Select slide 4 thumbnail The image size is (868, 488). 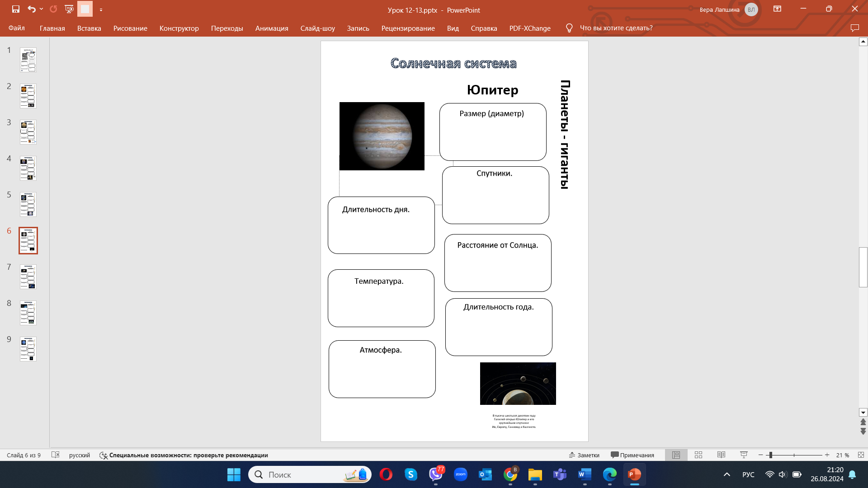point(28,168)
